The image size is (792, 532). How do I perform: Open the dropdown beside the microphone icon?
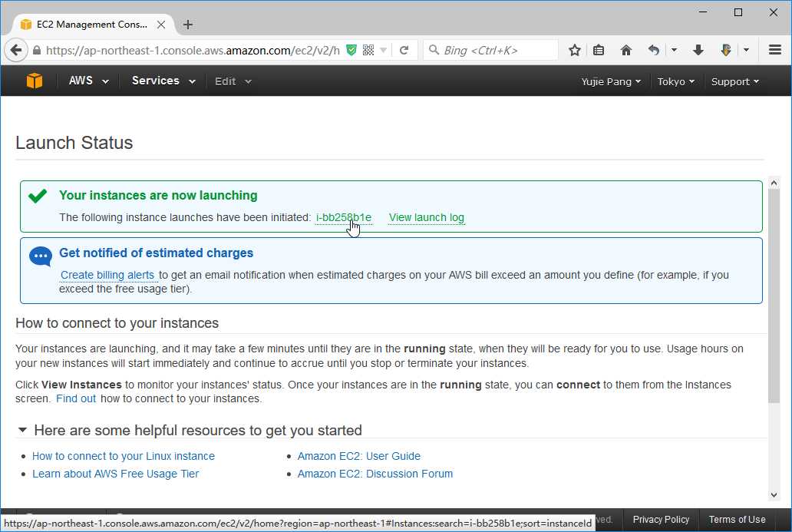[x=746, y=50]
